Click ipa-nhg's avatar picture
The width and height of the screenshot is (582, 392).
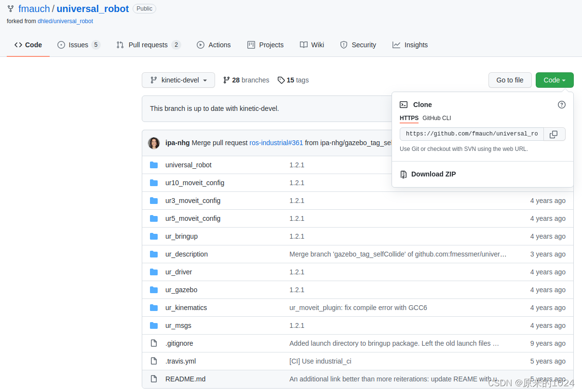[154, 143]
